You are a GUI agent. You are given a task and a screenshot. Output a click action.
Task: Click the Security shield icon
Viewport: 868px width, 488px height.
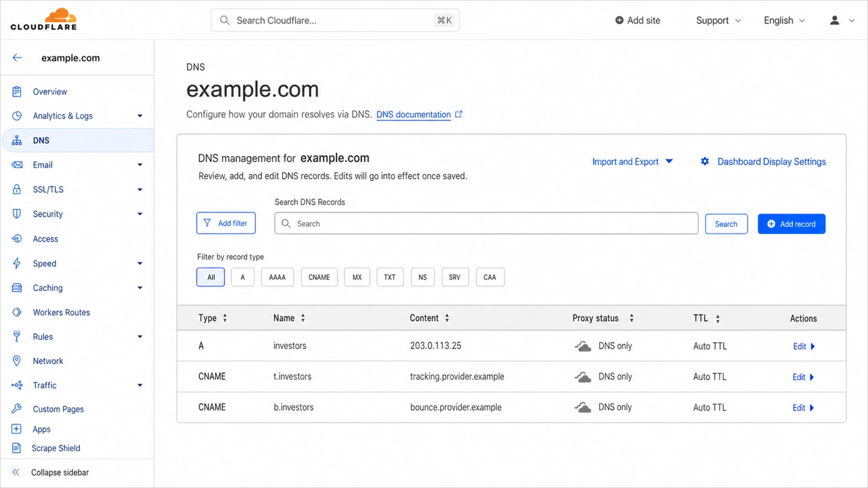(x=17, y=214)
